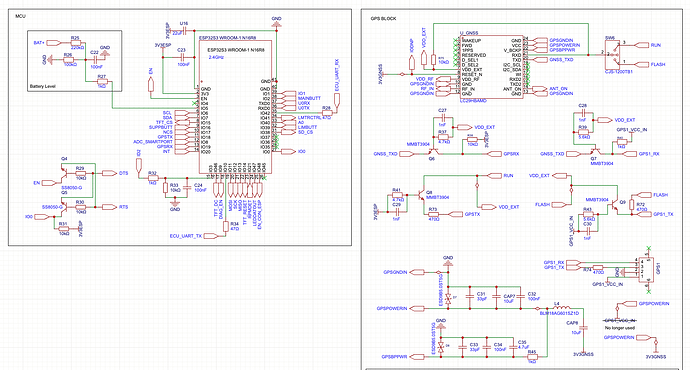The width and height of the screenshot is (690, 370).
Task: Click the SCL net label
Action: click(x=167, y=113)
